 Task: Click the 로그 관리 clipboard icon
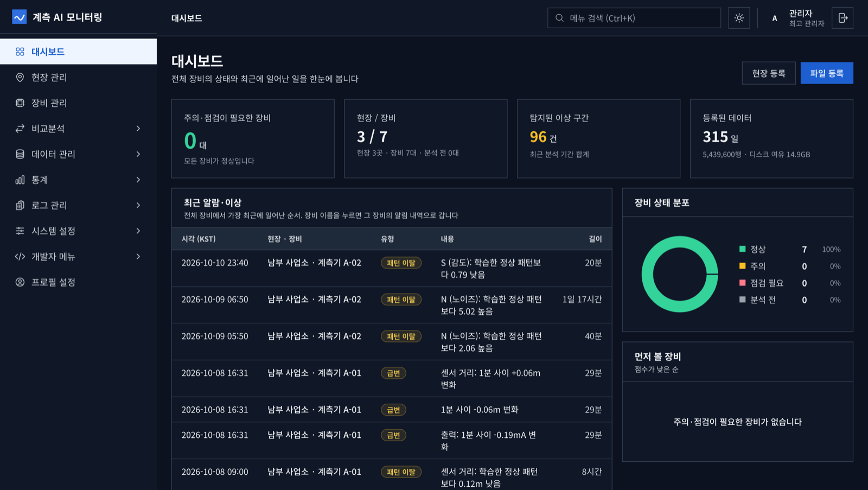tap(20, 205)
